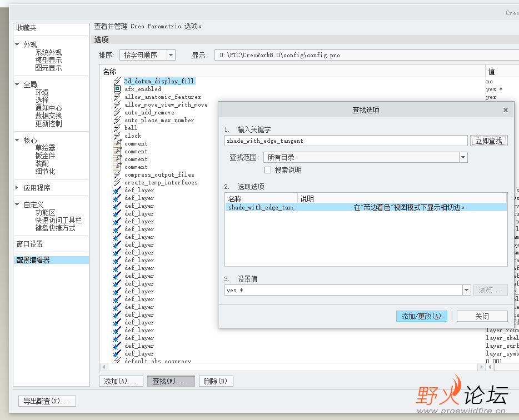This screenshot has width=519, height=420.
Task: Select 环境 under 全局
Action: click(x=42, y=92)
